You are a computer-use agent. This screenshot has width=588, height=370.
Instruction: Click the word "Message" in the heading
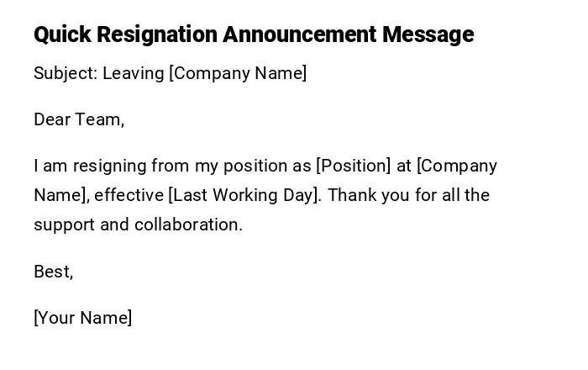coord(428,35)
